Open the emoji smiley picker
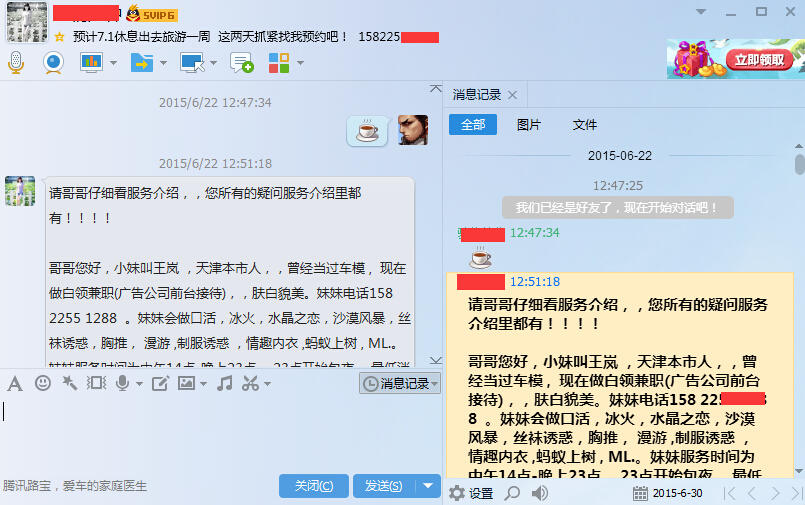Viewport: 805px width, 505px height. tap(43, 383)
